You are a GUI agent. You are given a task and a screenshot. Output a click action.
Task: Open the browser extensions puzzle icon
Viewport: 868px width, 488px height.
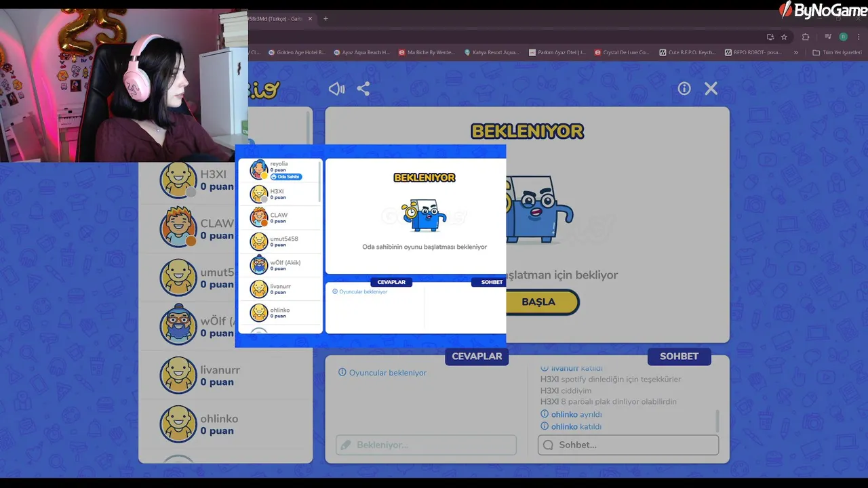coord(806,37)
